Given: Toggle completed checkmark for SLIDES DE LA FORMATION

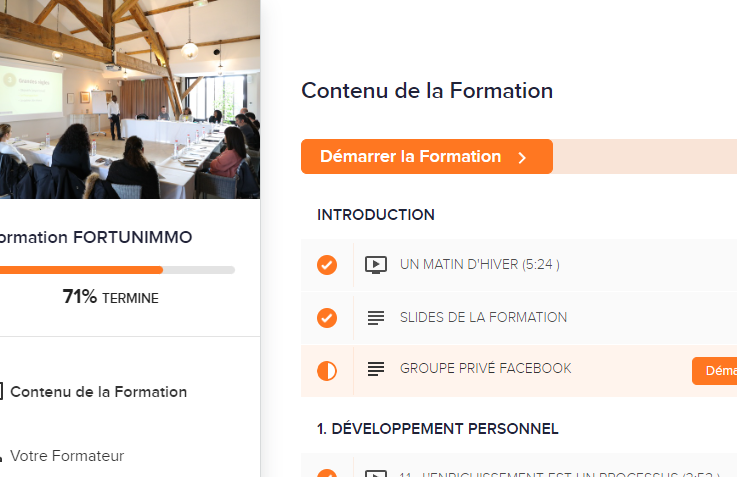Looking at the screenshot, I should (x=327, y=318).
